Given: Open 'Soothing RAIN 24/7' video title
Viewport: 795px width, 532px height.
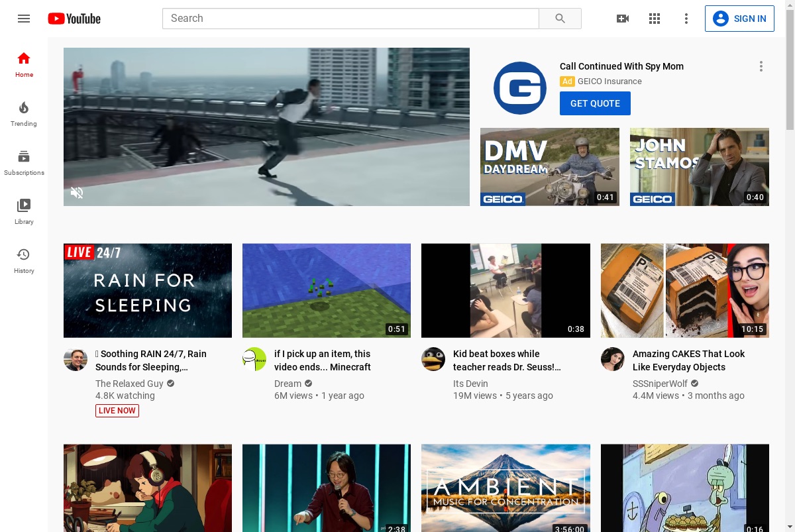Looking at the screenshot, I should click(x=152, y=360).
